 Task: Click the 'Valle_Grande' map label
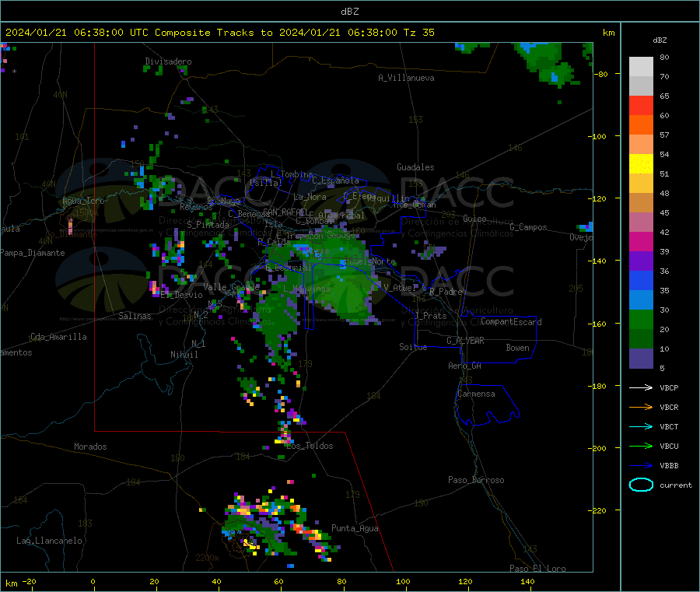pos(231,286)
